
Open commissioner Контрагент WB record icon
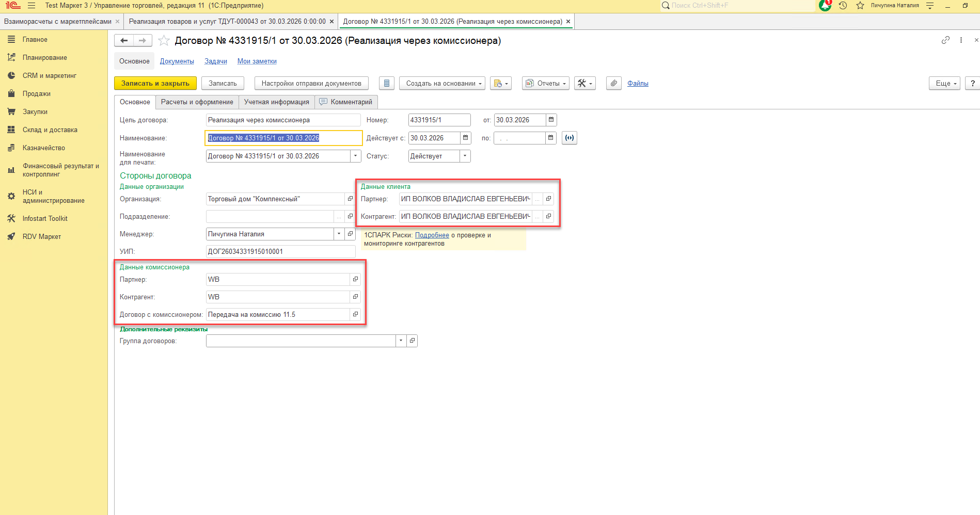(x=355, y=297)
